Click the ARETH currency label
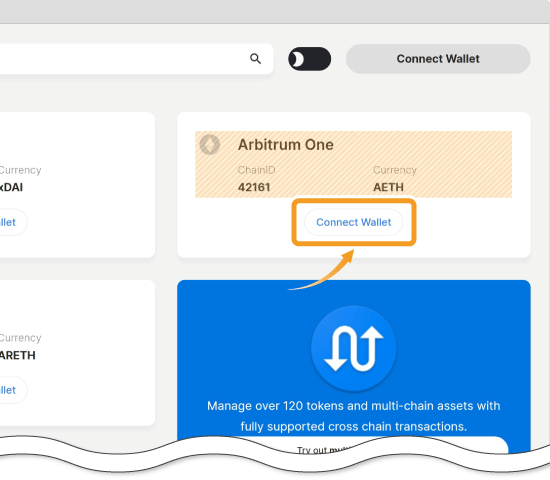Viewport: 550px width, 480px height. tap(18, 355)
